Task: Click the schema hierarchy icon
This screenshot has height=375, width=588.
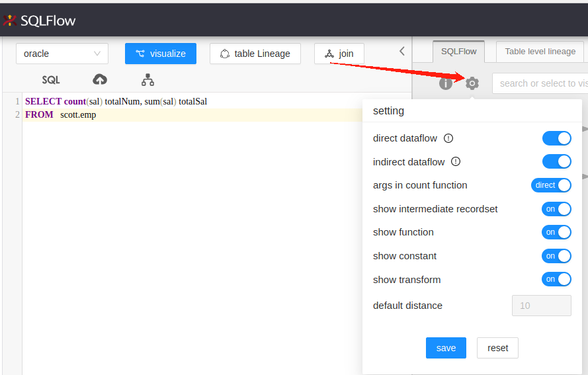Action: (147, 79)
